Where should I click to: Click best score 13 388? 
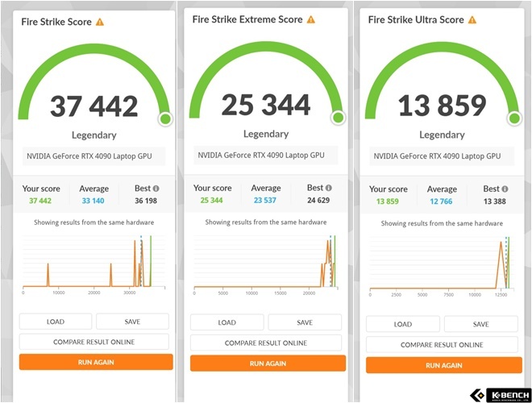[495, 201]
